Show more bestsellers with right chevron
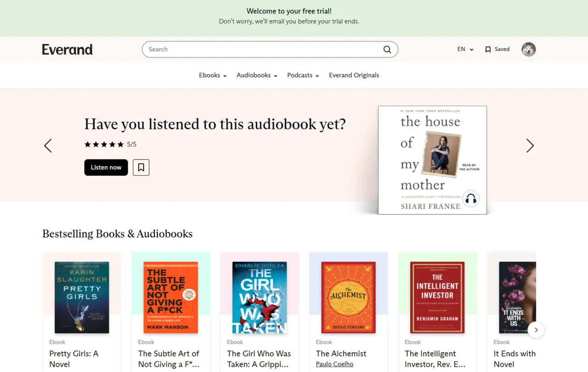The image size is (588, 372). pyautogui.click(x=536, y=330)
